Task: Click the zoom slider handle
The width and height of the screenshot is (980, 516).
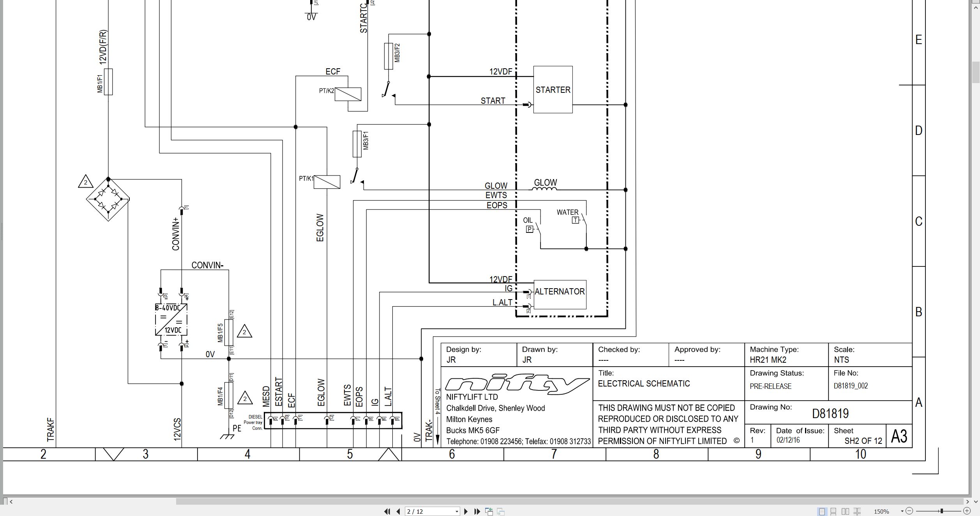Action: 941,511
